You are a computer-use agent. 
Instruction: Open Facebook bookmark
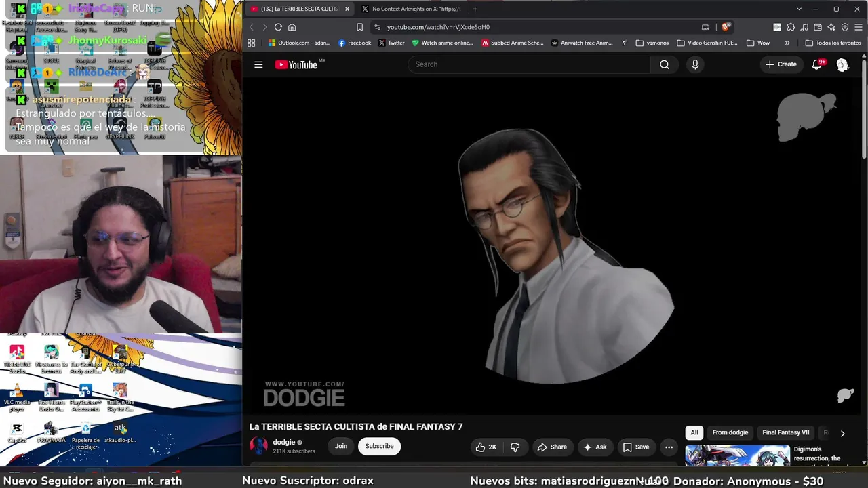(x=355, y=43)
